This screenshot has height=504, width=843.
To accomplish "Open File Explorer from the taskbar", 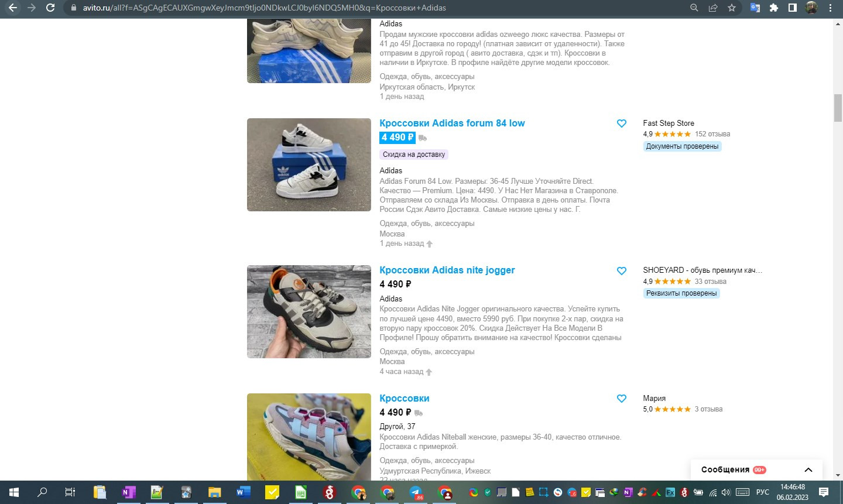I will coord(215,492).
